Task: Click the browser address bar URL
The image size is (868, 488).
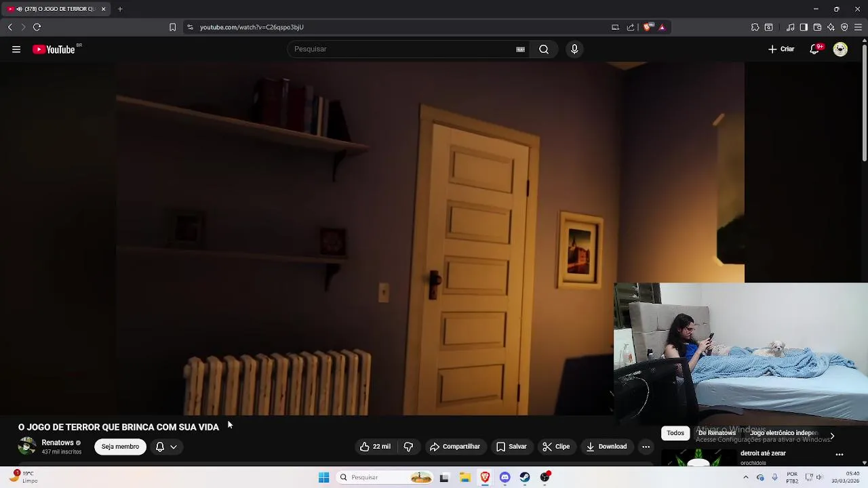Action: tap(252, 27)
